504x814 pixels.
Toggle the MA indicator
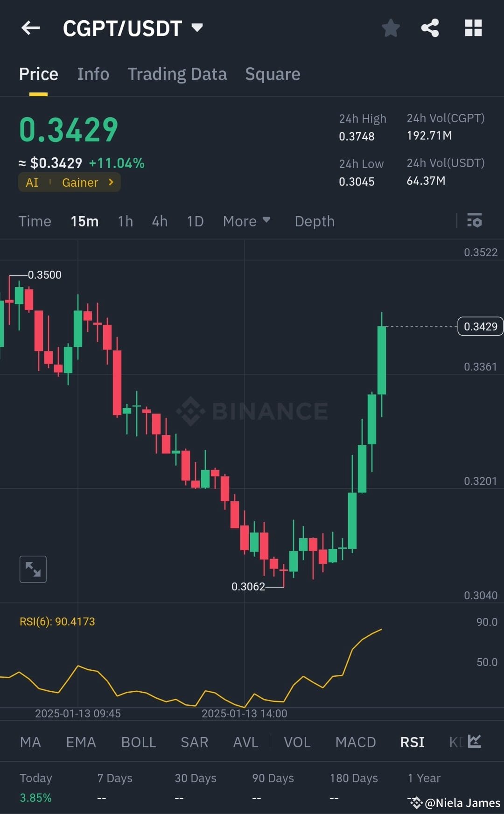pos(31,742)
